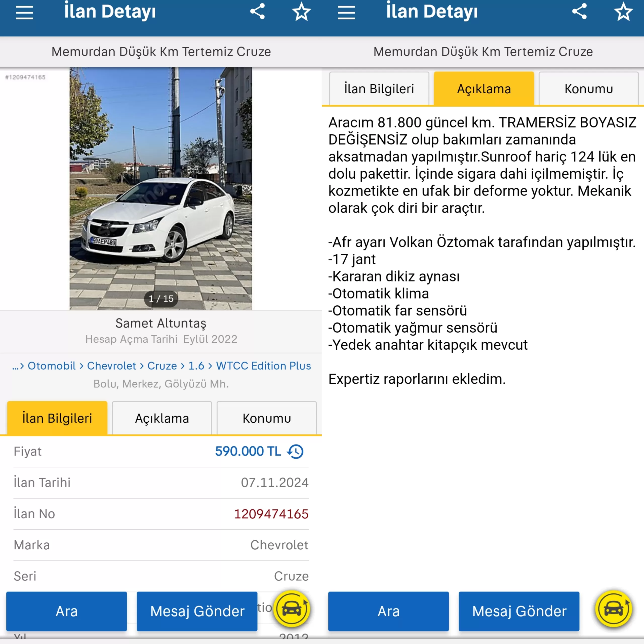Open the hamburger menu in left panel
644x644 pixels.
[24, 13]
